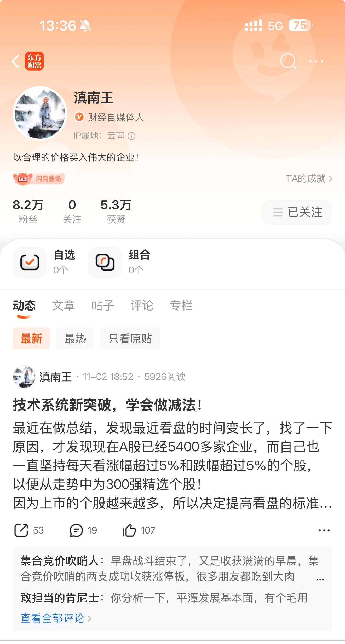
Task: Switch to the 专栏 tab
Action: (181, 305)
